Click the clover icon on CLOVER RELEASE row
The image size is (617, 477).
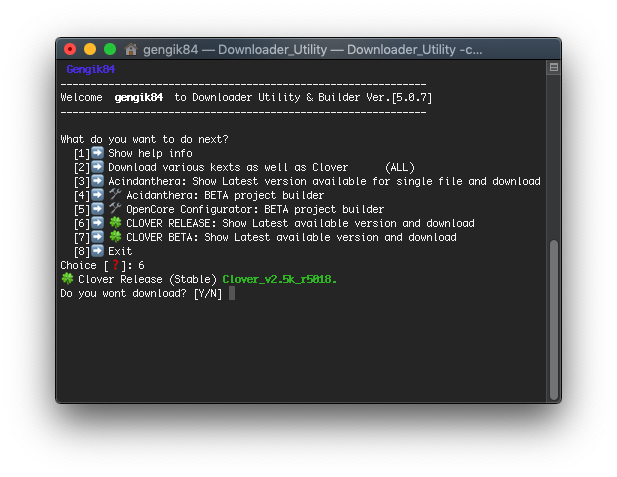tap(115, 222)
